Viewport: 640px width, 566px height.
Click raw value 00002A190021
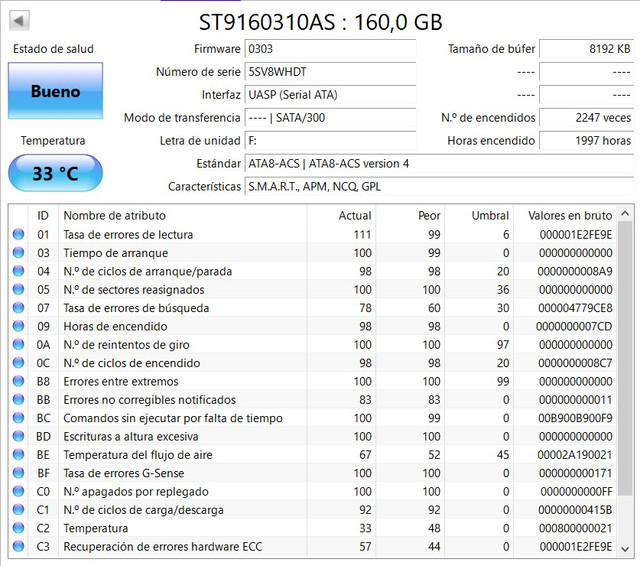pos(575,455)
